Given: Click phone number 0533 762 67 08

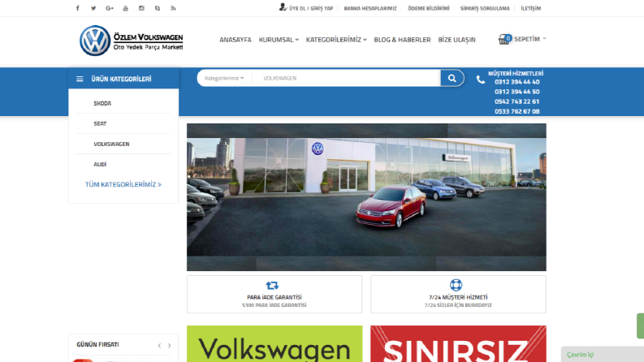Looking at the screenshot, I should tap(516, 112).
